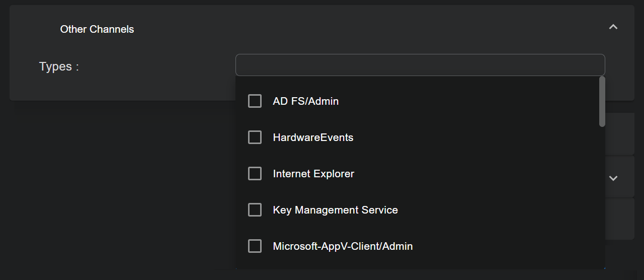Check the AD FS/Admin checkbox
Viewport: 644px width, 280px height.
point(255,101)
